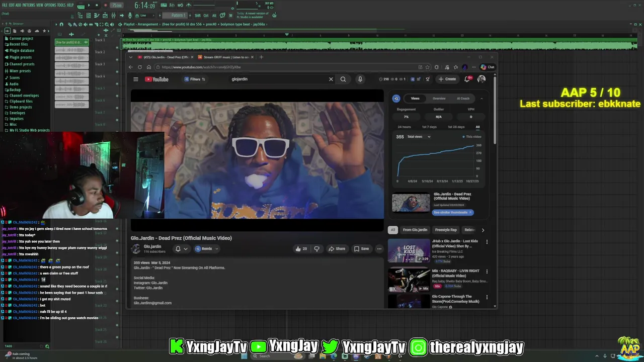This screenshot has width=644, height=362.
Task: Switch to Stream GRIFF music tab
Action: (225, 57)
